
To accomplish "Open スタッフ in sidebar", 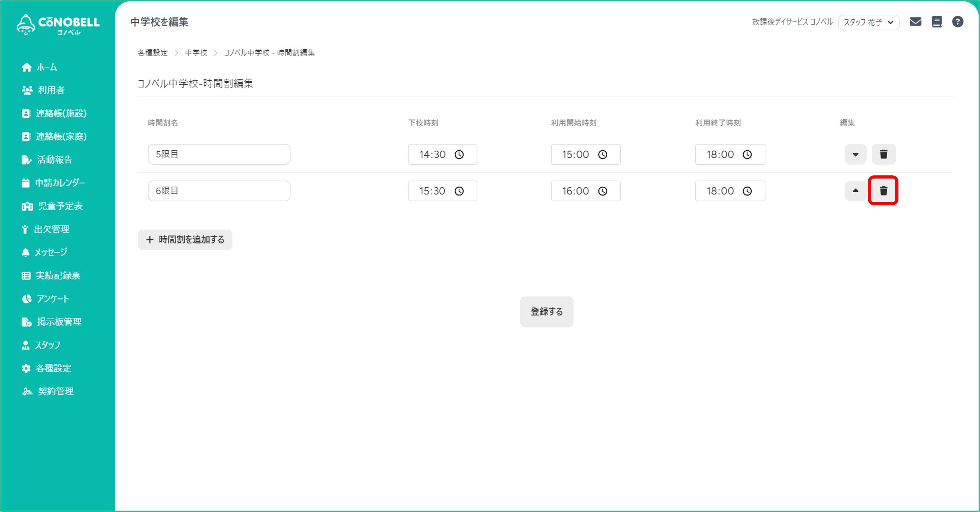I will coord(41,345).
